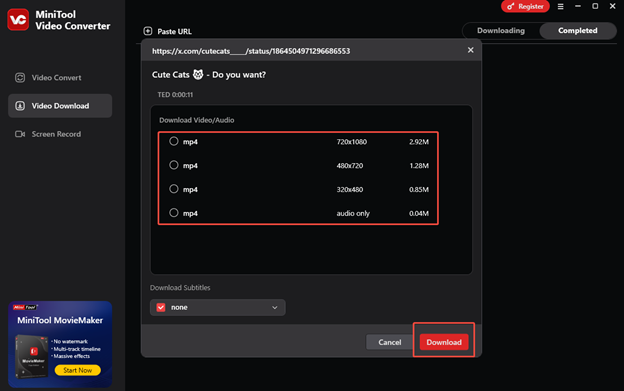This screenshot has height=391, width=624.
Task: Click the Cute Cats video title
Action: tap(209, 75)
